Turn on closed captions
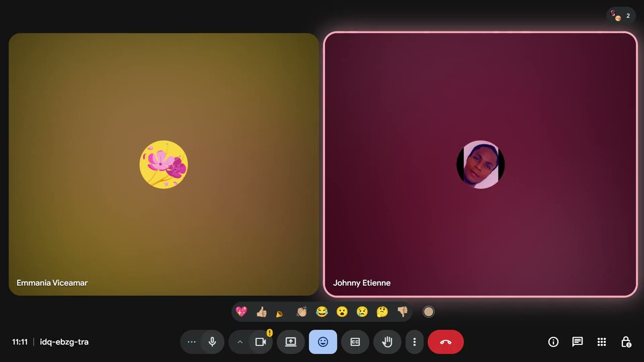Viewport: 644px width, 362px height. pyautogui.click(x=355, y=342)
